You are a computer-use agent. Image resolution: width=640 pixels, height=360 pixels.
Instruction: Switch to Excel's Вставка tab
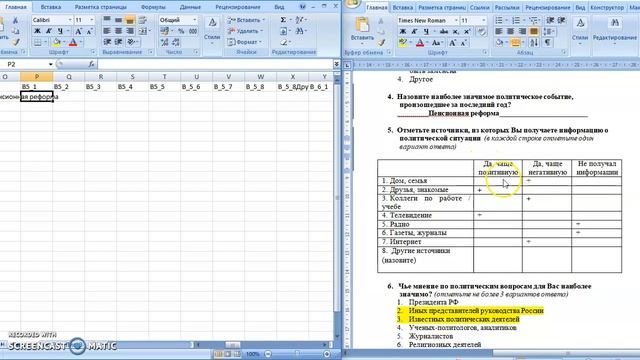(51, 7)
